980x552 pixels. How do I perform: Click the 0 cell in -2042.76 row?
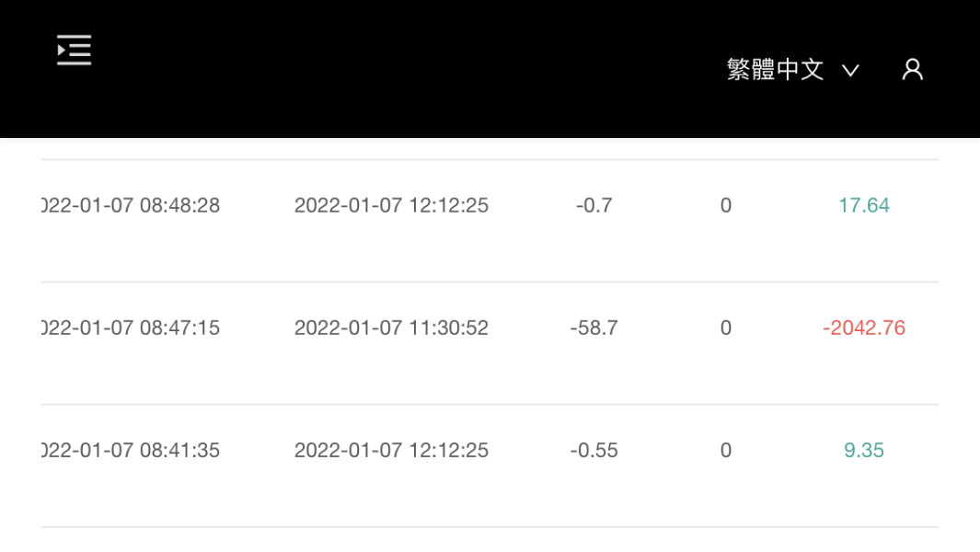pyautogui.click(x=726, y=328)
